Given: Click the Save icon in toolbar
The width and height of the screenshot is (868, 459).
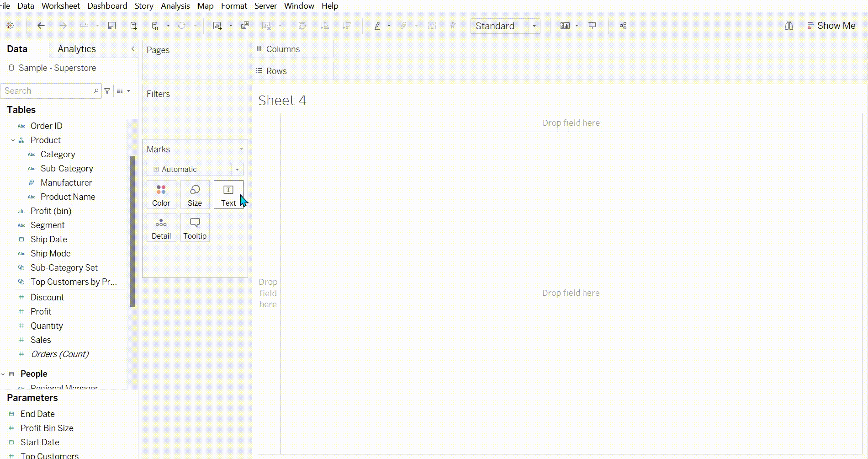Looking at the screenshot, I should tap(111, 26).
